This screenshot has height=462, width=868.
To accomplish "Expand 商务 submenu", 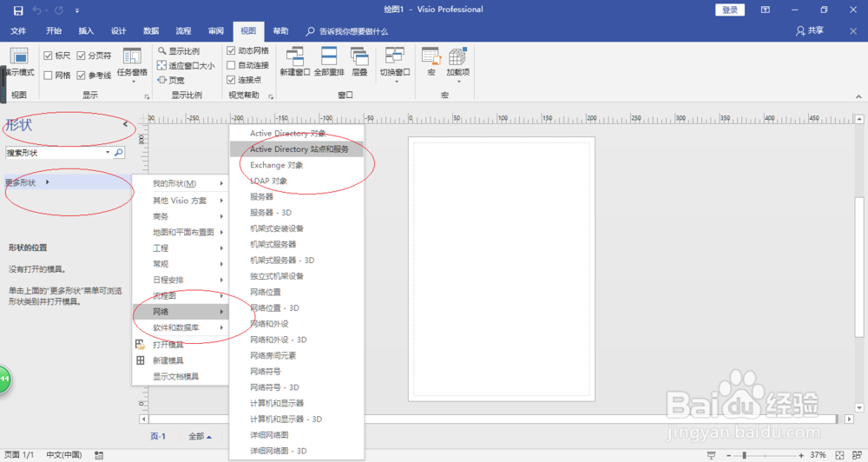I will tap(181, 216).
